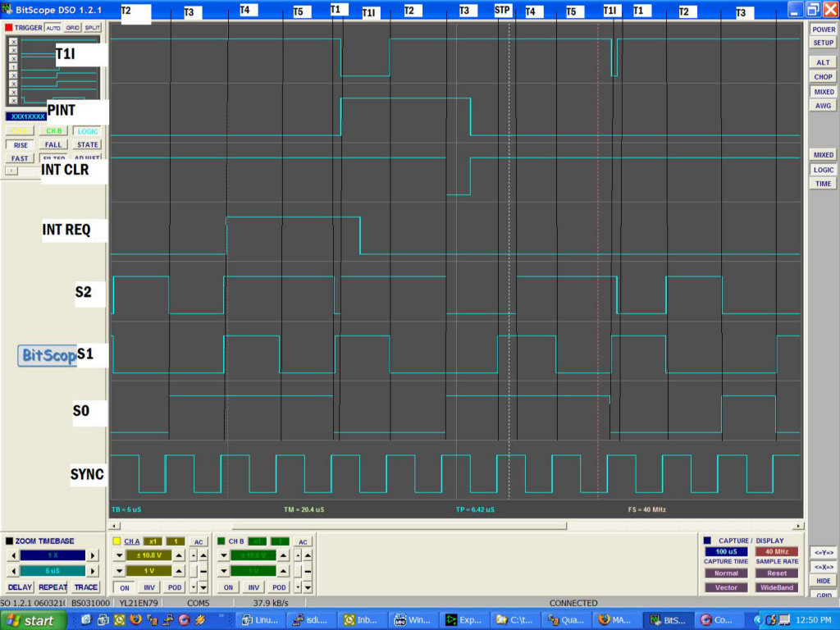The height and width of the screenshot is (630, 840).
Task: Switch to the Linu... taskbar window
Action: [259, 620]
